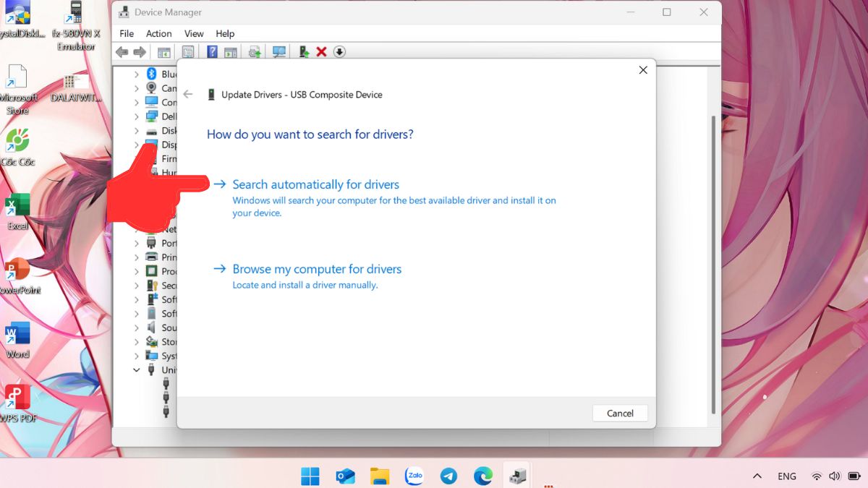Screen dimensions: 868x488
Task: Open the Word desktop shortcut
Action: click(x=17, y=340)
